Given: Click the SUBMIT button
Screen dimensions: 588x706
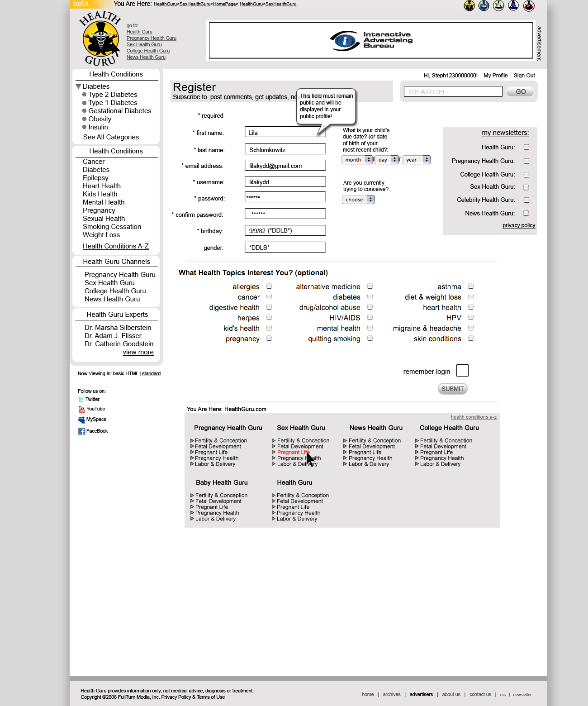Looking at the screenshot, I should pos(453,389).
